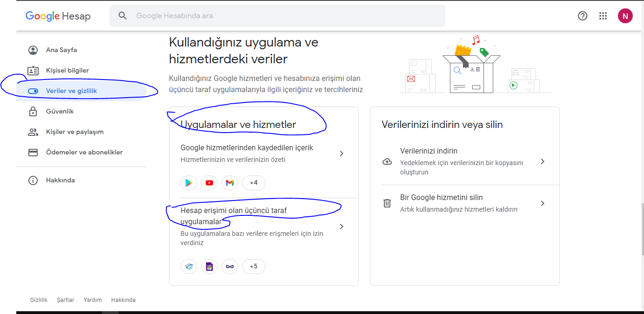Open the Yardım footer link
This screenshot has width=644, height=314.
tap(93, 300)
